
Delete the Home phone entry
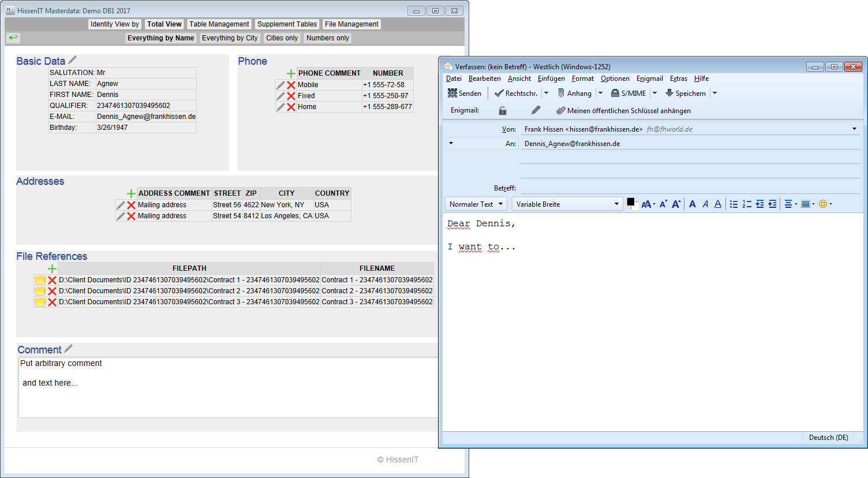(291, 107)
